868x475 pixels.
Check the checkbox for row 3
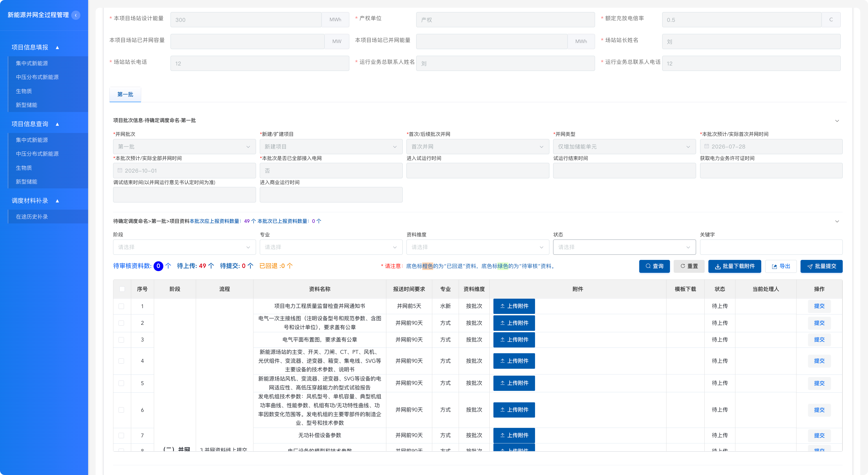click(121, 340)
